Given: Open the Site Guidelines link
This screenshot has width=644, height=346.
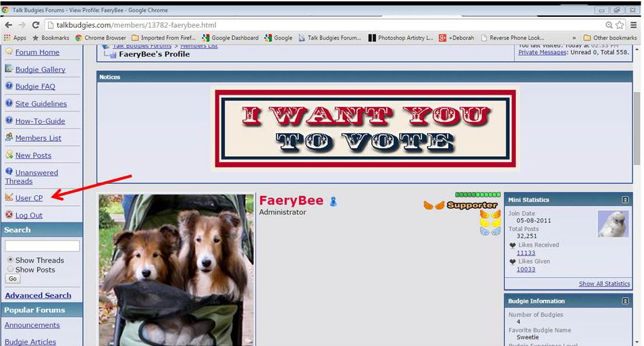Looking at the screenshot, I should pyautogui.click(x=41, y=103).
